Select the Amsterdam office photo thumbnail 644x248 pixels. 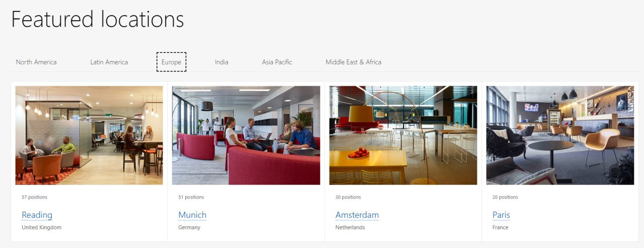tap(403, 135)
